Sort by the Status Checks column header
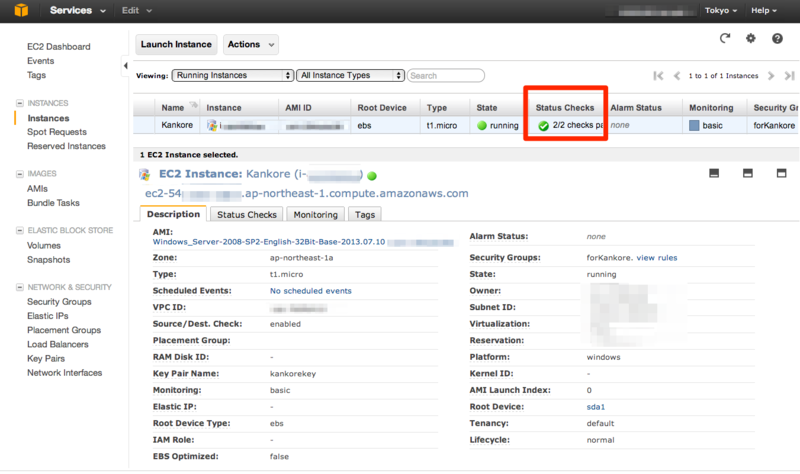This screenshot has width=800, height=474. pos(565,108)
